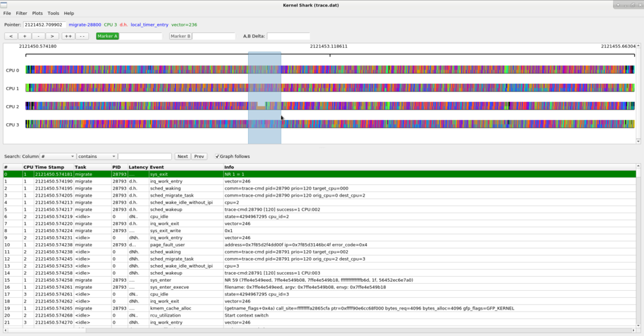Open the Tools menu
This screenshot has height=336, width=644.
pos(53,13)
